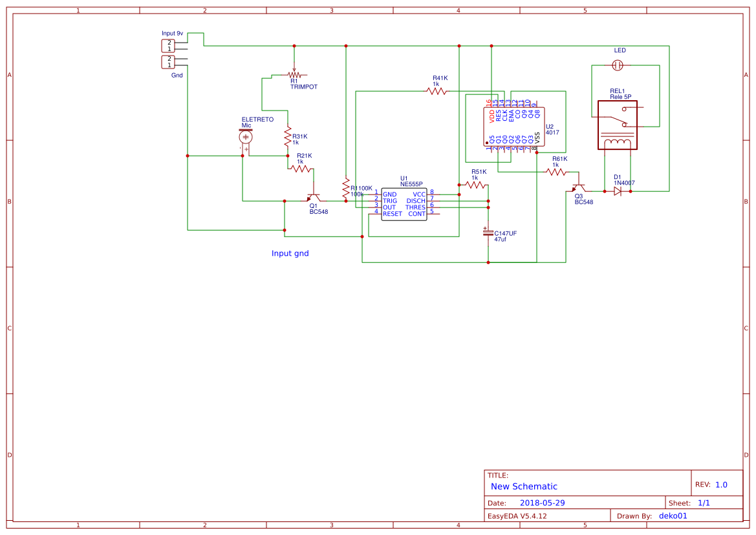
Task: Click the D1 1N4007 diode symbol
Action: click(618, 191)
